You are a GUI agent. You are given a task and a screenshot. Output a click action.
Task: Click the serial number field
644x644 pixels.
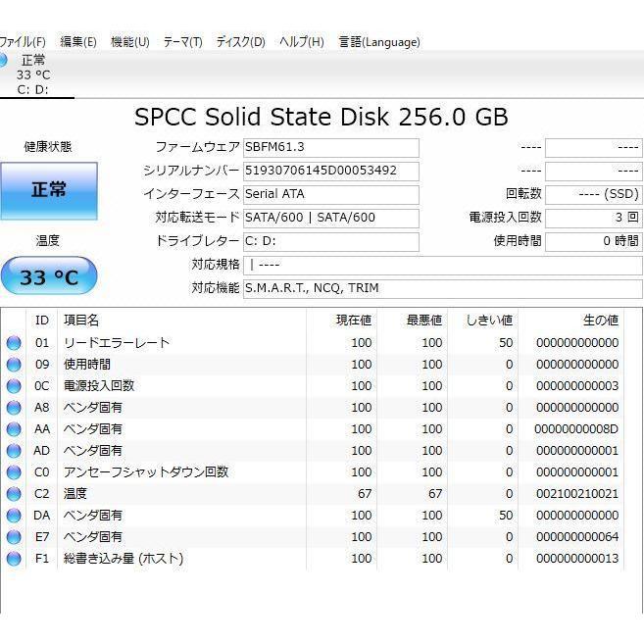click(330, 171)
